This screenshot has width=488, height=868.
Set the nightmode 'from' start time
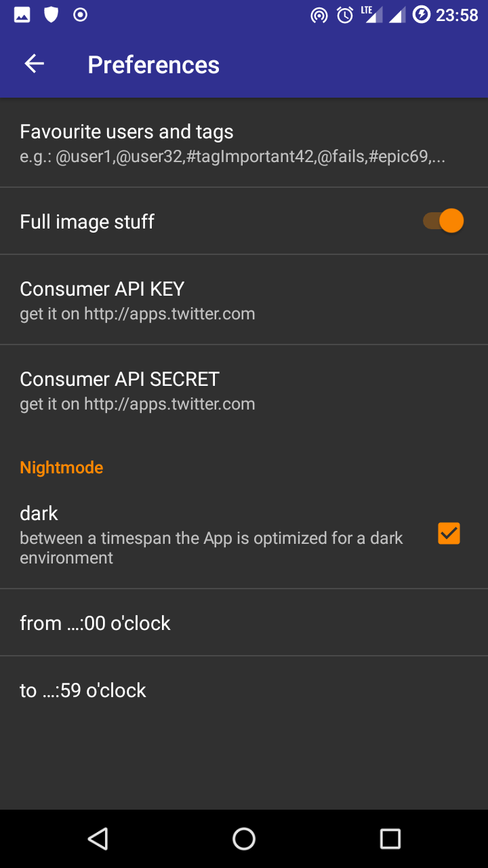pos(96,623)
